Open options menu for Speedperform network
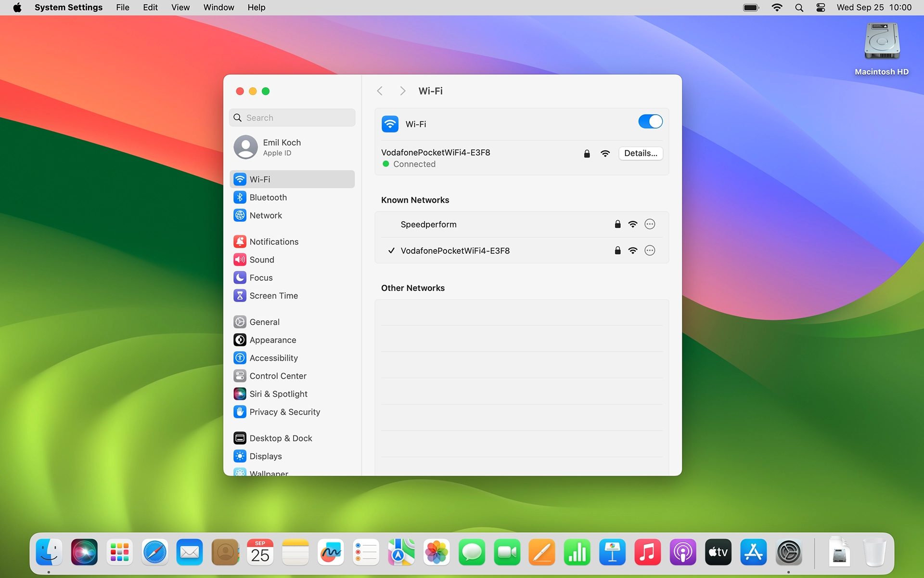The height and width of the screenshot is (578, 924). (650, 224)
